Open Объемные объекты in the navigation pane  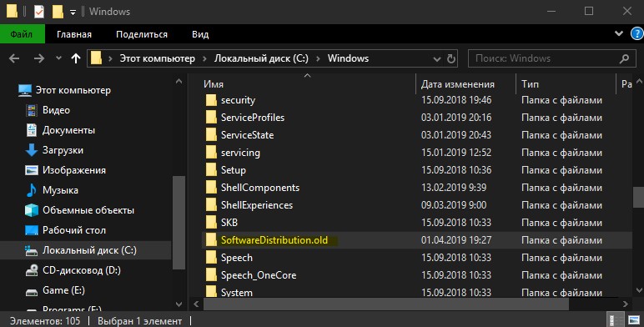pyautogui.click(x=88, y=210)
